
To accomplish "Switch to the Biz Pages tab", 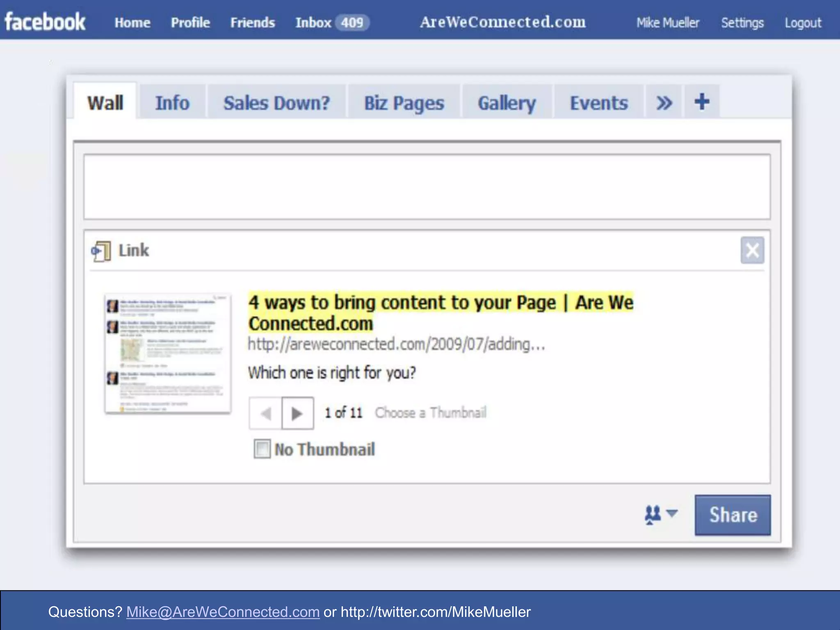I will (404, 103).
